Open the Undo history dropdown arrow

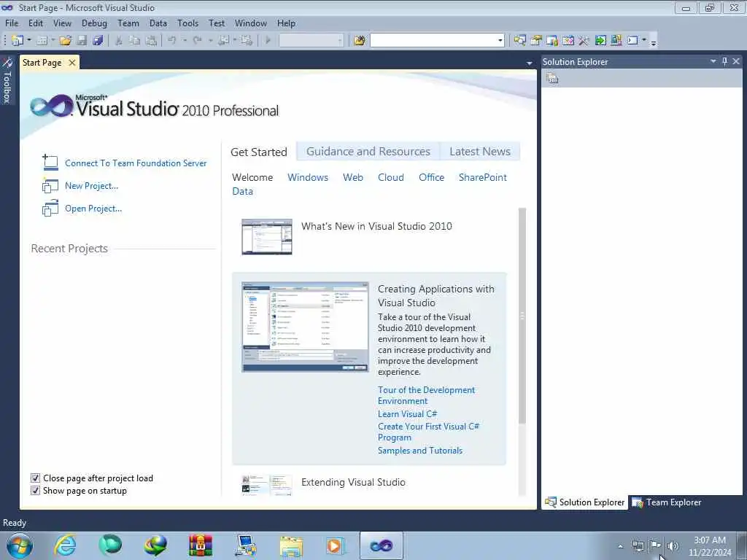point(185,41)
